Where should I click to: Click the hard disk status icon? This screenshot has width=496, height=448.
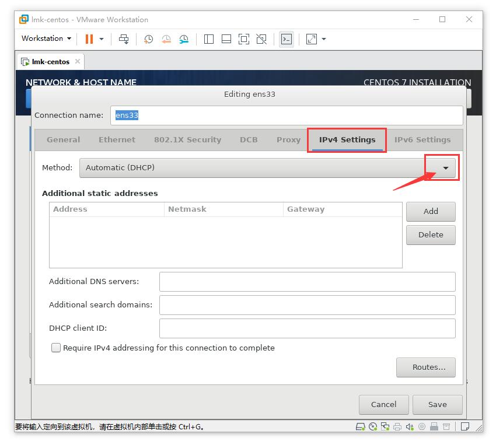[x=360, y=427]
